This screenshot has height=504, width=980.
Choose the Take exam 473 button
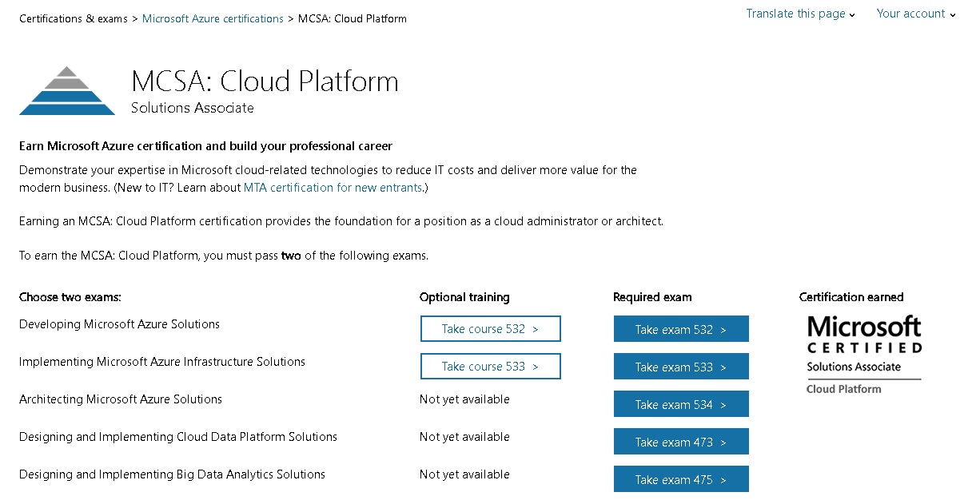point(680,442)
